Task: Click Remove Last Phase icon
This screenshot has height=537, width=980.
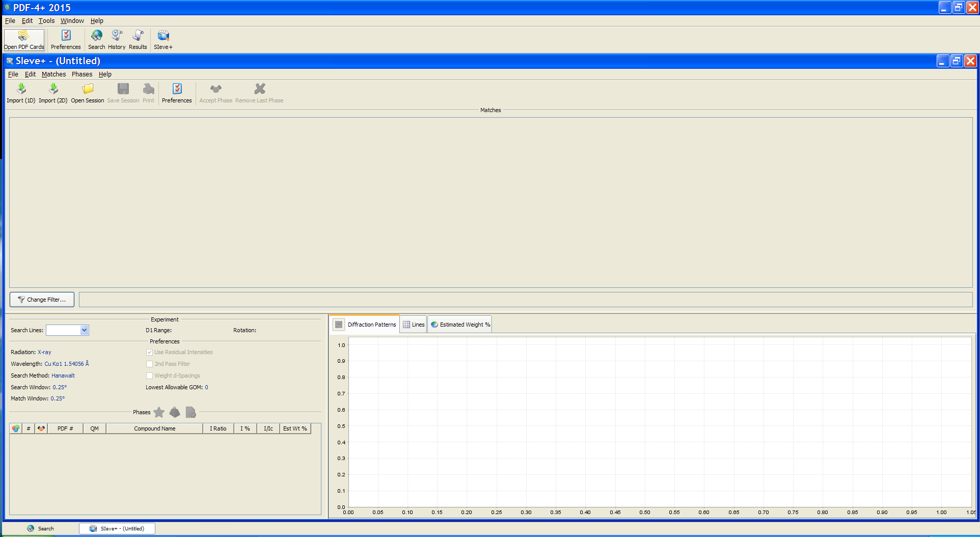Action: coord(259,93)
